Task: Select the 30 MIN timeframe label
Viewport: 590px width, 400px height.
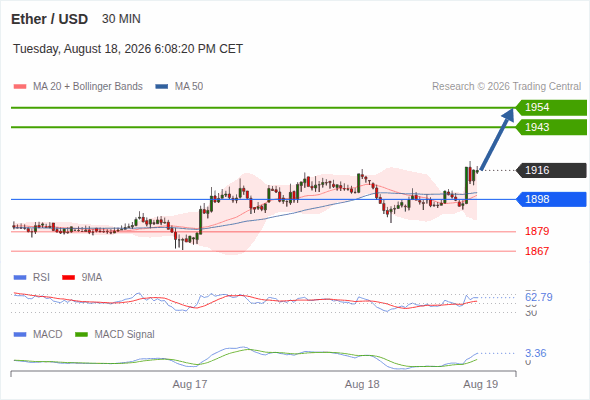Action: click(121, 19)
